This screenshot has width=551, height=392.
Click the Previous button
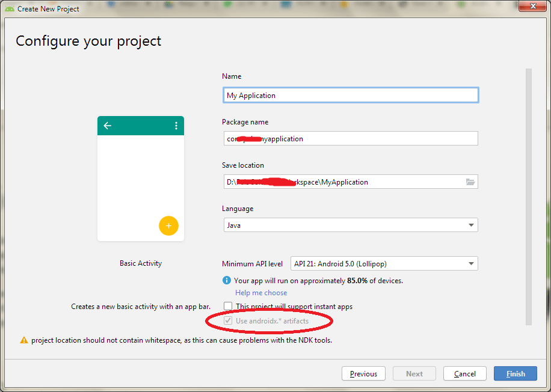363,373
